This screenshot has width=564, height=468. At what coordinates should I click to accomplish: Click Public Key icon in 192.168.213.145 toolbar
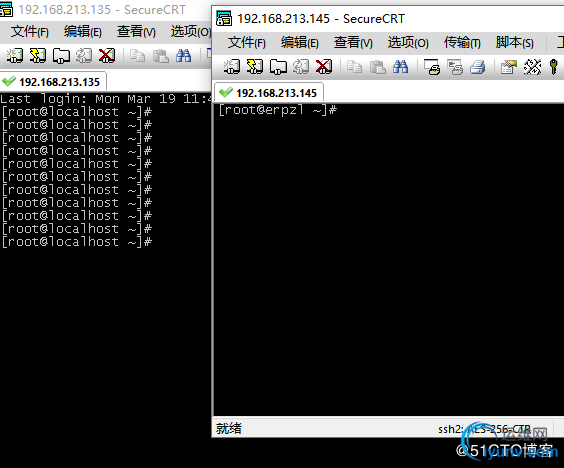554,67
